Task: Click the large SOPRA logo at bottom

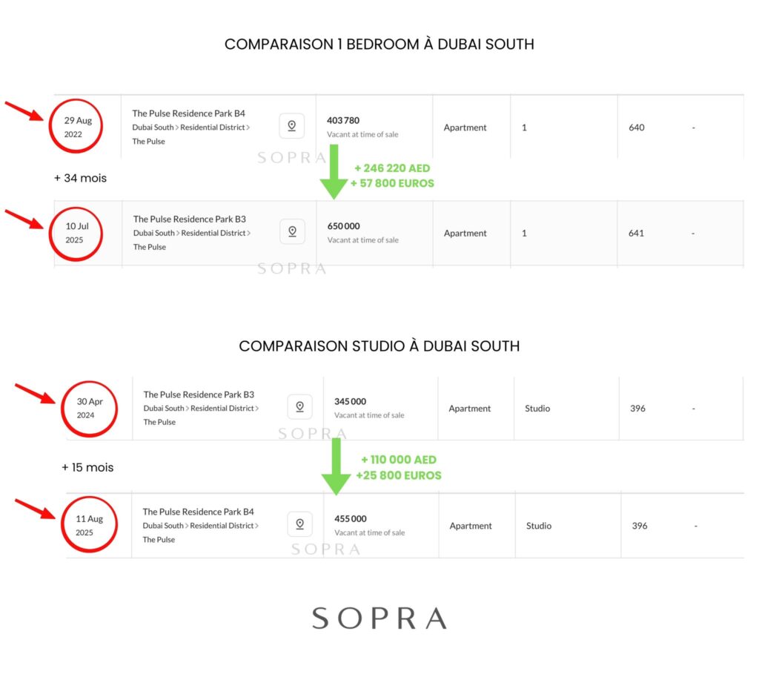Action: point(379,618)
